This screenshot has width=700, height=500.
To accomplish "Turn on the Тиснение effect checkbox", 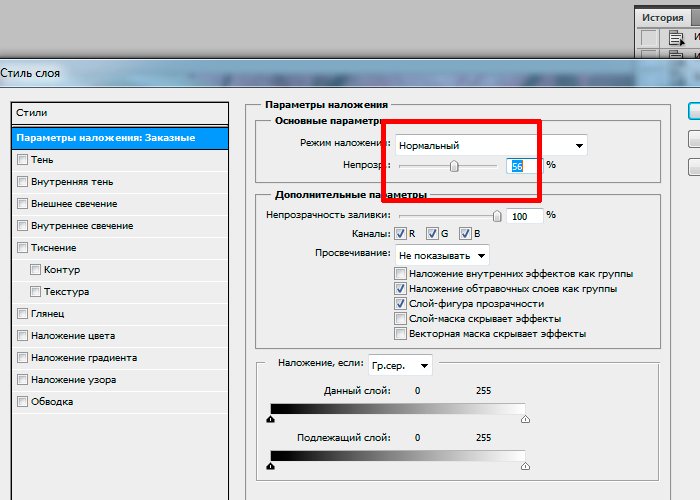I will [22, 248].
